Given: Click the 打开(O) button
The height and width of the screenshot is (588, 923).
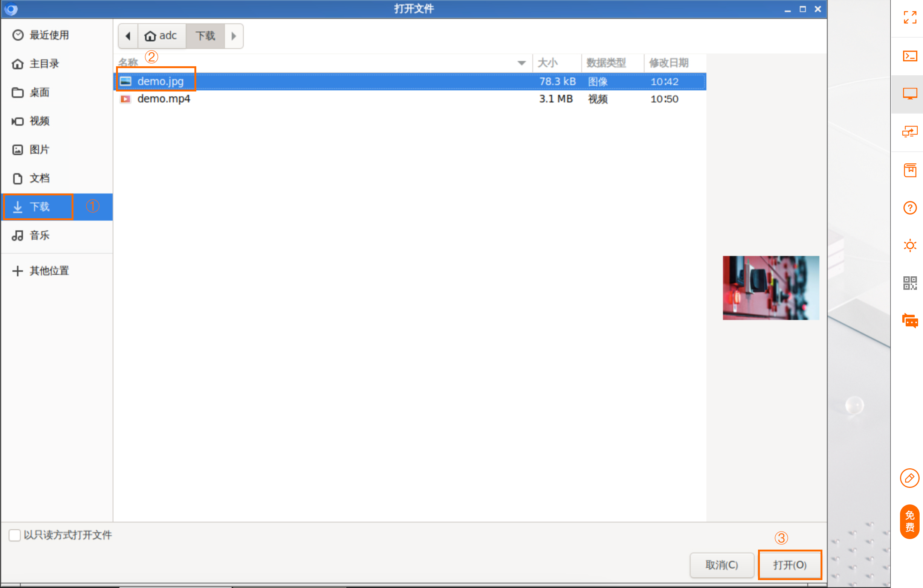Looking at the screenshot, I should click(x=790, y=565).
